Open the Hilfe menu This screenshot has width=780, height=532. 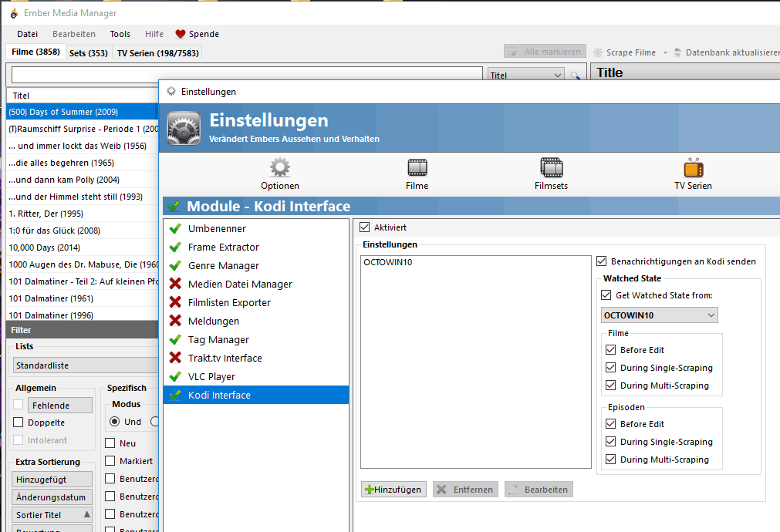coord(154,34)
